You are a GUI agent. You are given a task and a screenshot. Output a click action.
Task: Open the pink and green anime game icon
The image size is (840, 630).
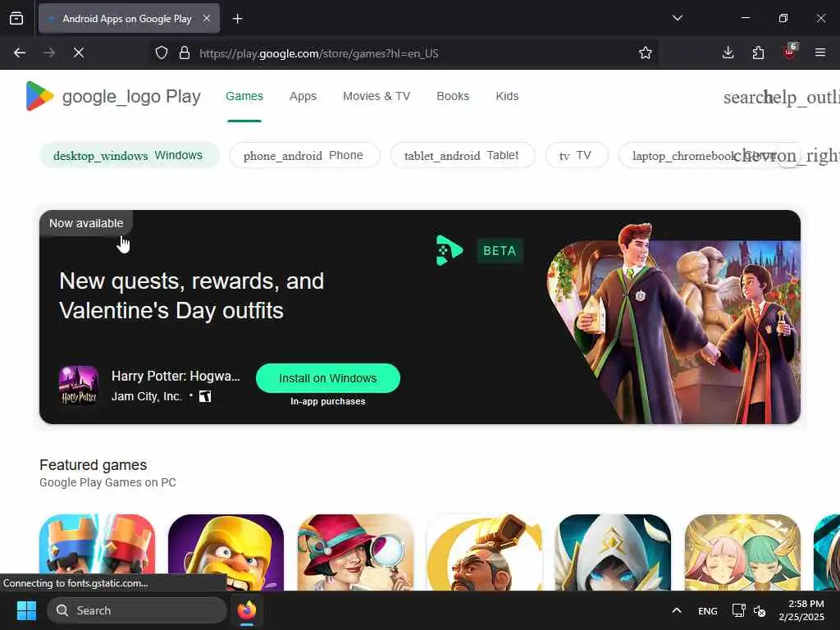pyautogui.click(x=742, y=552)
